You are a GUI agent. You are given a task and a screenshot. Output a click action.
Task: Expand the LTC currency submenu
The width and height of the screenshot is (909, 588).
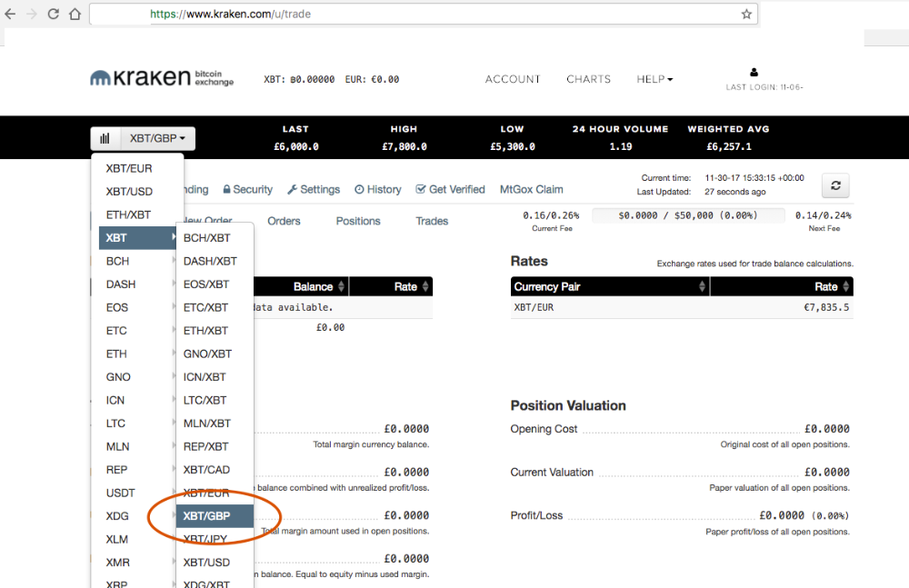[137, 424]
